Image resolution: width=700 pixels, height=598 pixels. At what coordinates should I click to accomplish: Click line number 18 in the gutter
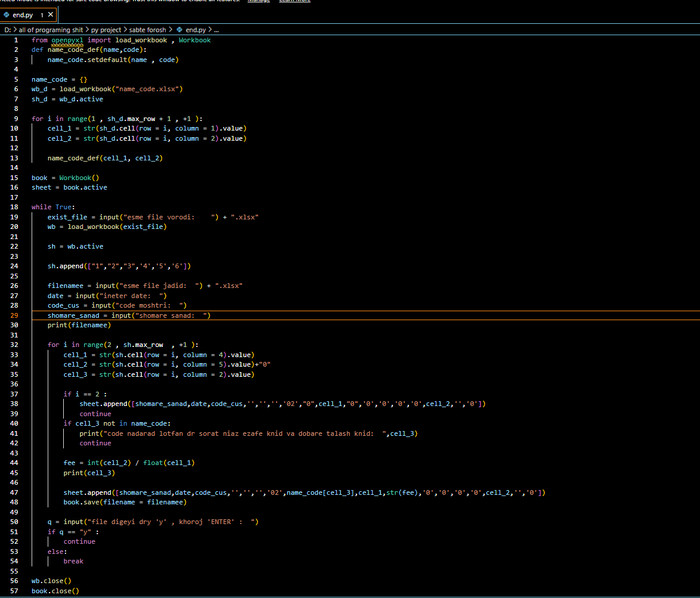(x=14, y=207)
